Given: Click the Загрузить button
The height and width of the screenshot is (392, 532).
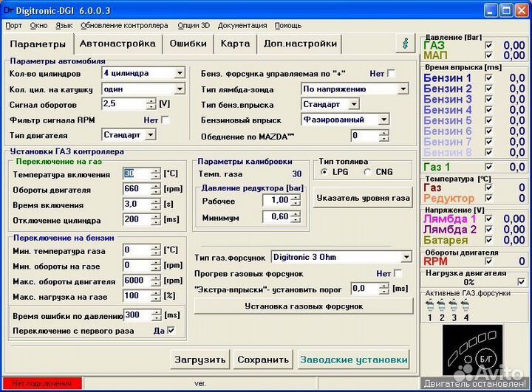Looking at the screenshot, I should click(199, 360).
